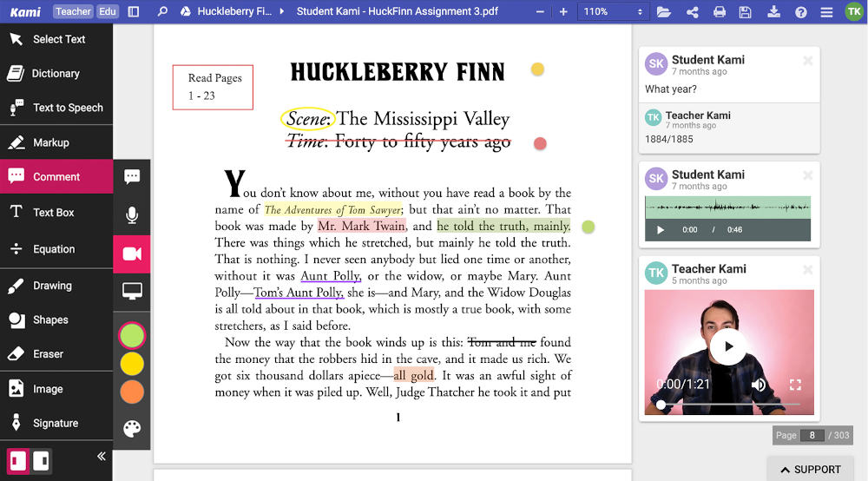Viewport: 868px width, 481px height.
Task: Play the 0:46 audio comment
Action: [x=661, y=230]
